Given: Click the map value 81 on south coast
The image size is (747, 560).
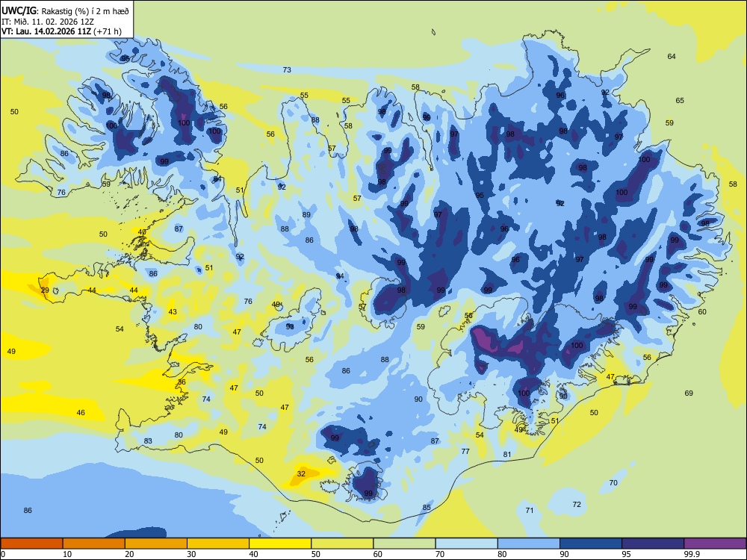Looking at the screenshot, I should click(507, 454).
